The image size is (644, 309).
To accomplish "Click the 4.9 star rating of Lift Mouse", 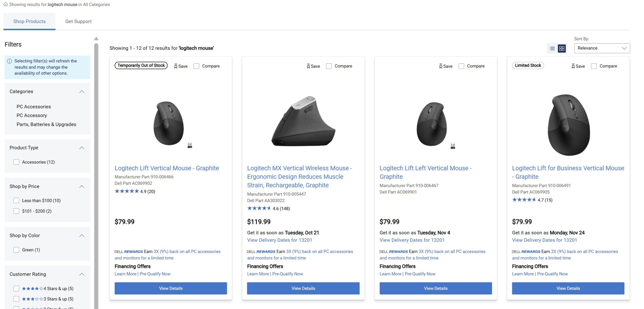I will pyautogui.click(x=135, y=191).
